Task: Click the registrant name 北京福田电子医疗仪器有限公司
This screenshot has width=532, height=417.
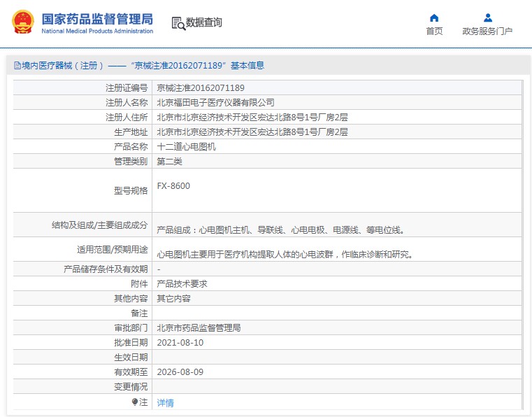Action: point(210,102)
